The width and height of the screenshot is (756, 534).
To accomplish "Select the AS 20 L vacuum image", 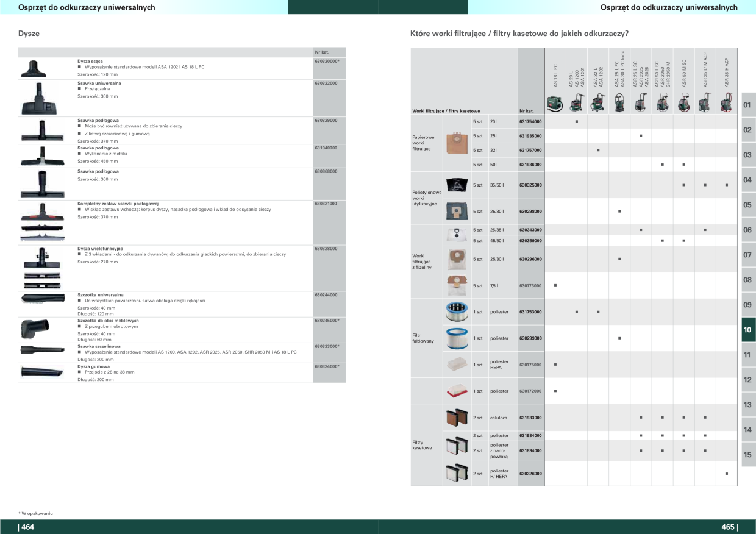I will [x=577, y=103].
